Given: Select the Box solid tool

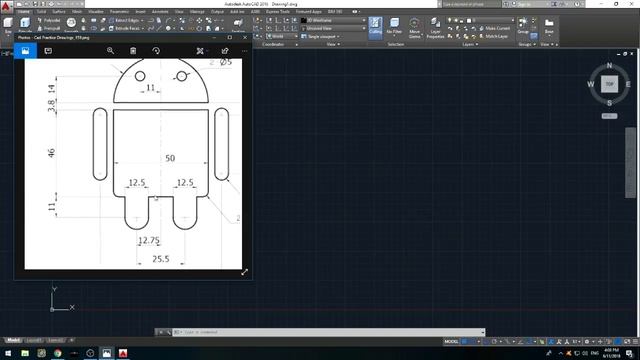Looking at the screenshot, I should [8, 24].
